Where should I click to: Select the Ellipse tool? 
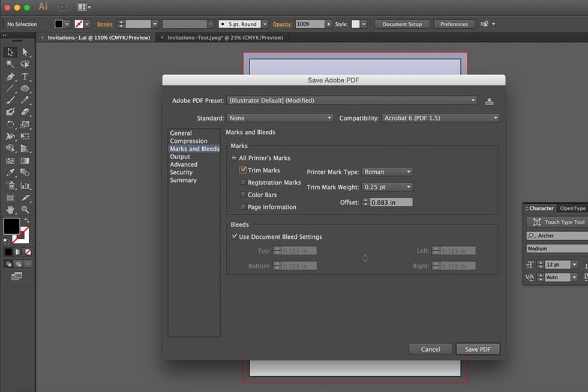(x=25, y=89)
